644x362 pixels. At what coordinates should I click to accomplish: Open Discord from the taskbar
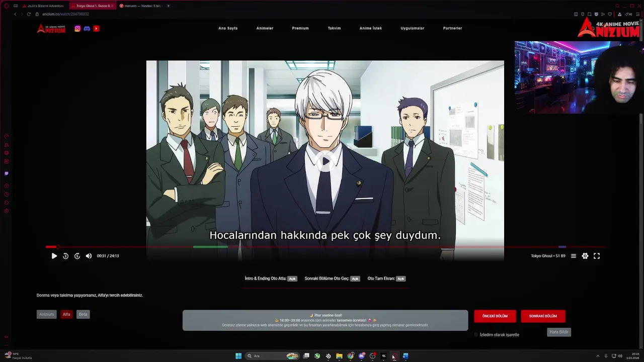[361, 356]
